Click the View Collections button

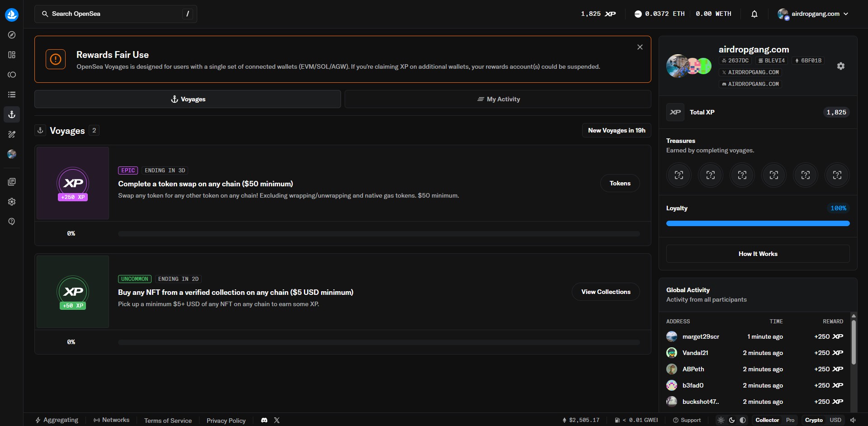click(606, 292)
